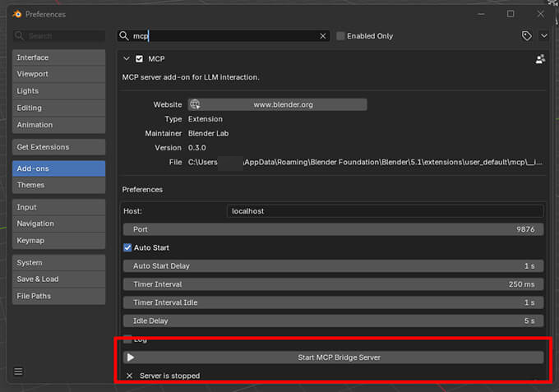
Task: Collapse the MCP add-on details
Action: pyautogui.click(x=127, y=59)
